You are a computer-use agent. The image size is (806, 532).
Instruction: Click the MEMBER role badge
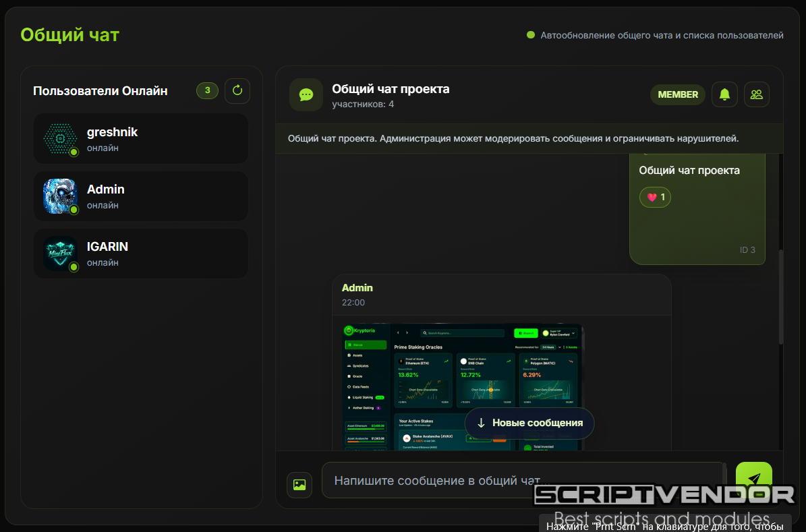point(677,94)
